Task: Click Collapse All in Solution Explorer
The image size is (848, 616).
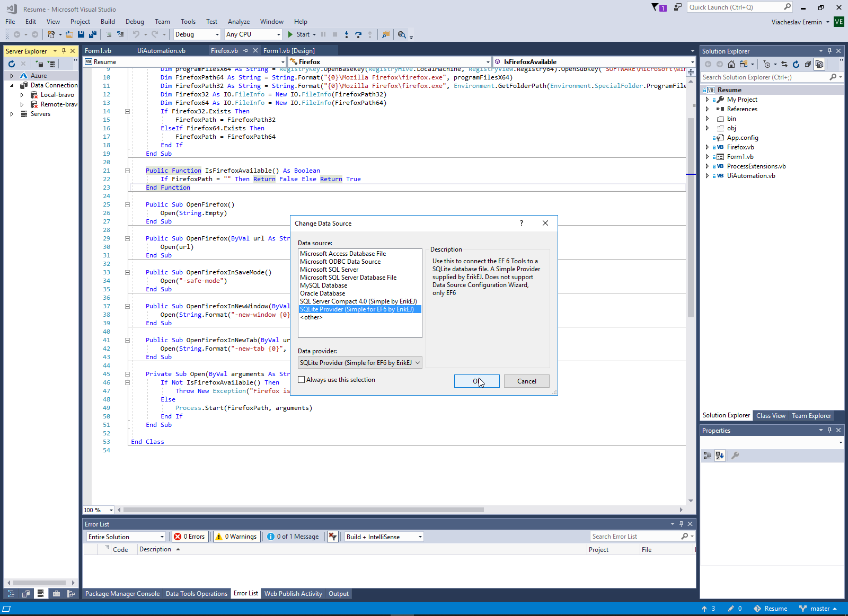Action: pyautogui.click(x=808, y=64)
